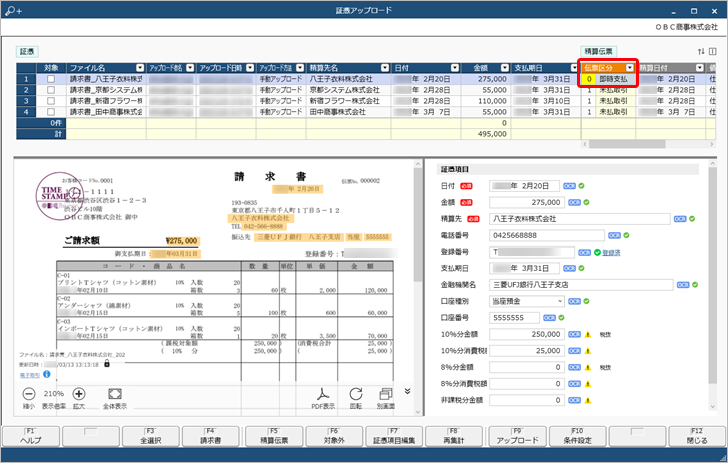Click F1 ヘルプ function key

pos(31,437)
